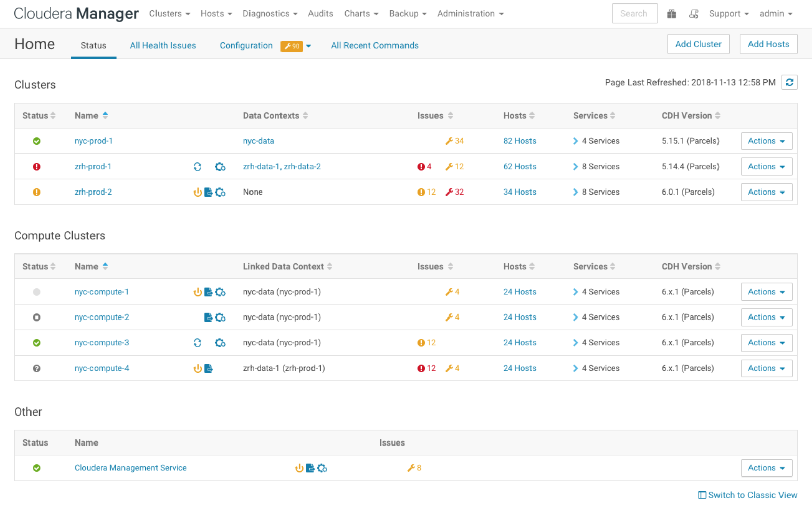The image size is (812, 509).
Task: Open the admin user dropdown
Action: 775,14
